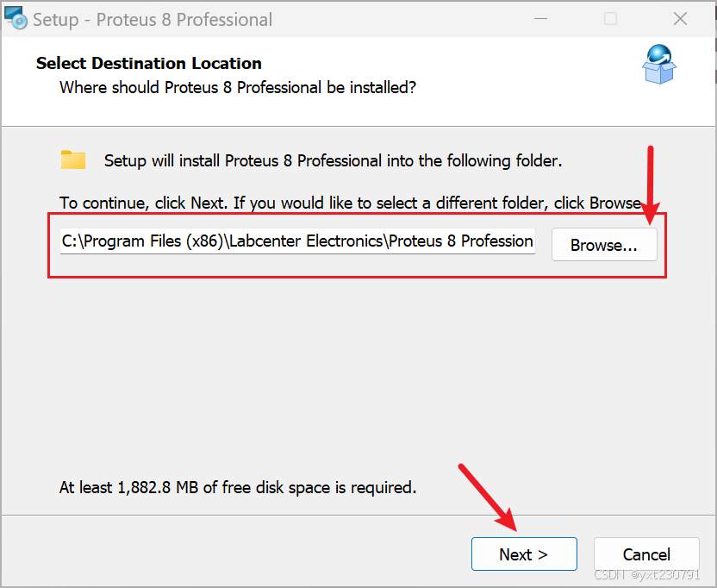Click the 'Select Destination Location' heading
Viewport: 717px width, 588px height.
148,63
